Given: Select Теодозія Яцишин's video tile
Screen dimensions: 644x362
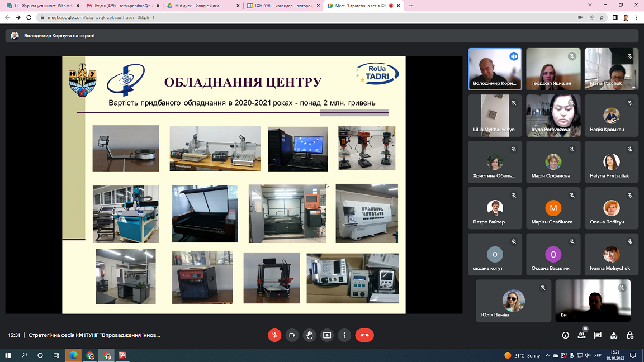Looking at the screenshot, I should [553, 69].
